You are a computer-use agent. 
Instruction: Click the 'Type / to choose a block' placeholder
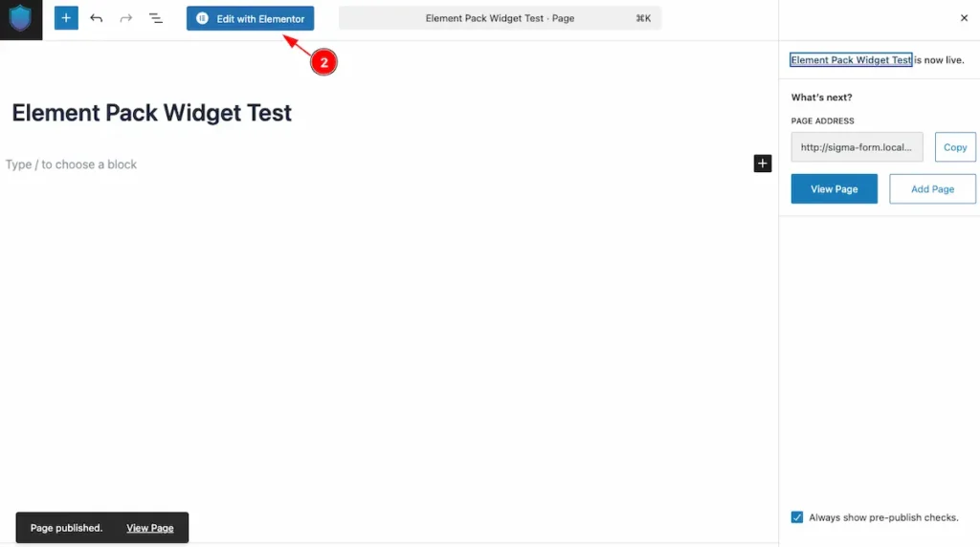[x=71, y=164]
